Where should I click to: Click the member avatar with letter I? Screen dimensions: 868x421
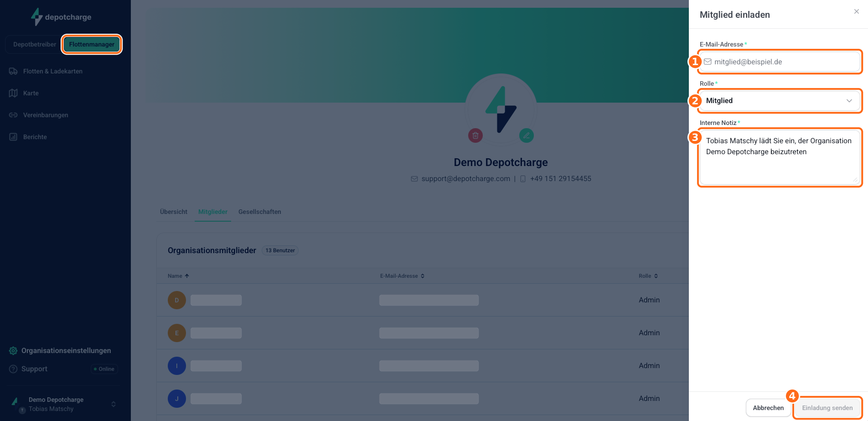(x=177, y=366)
